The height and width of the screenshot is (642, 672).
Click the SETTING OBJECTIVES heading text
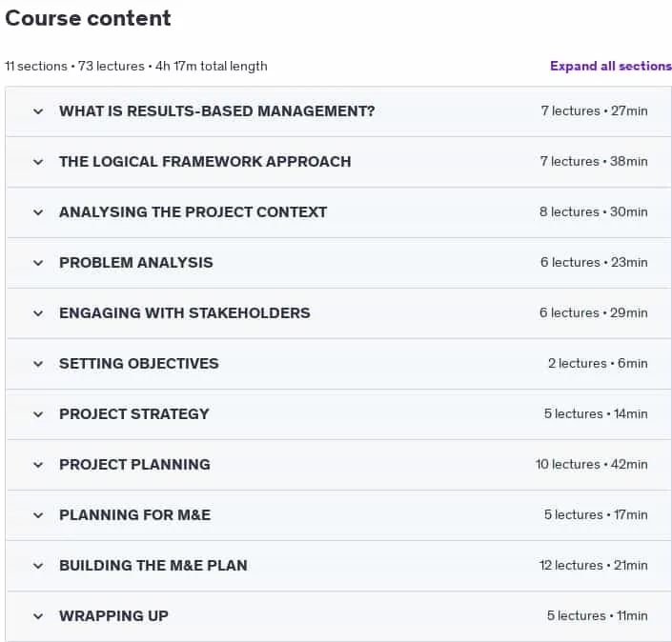click(x=139, y=364)
